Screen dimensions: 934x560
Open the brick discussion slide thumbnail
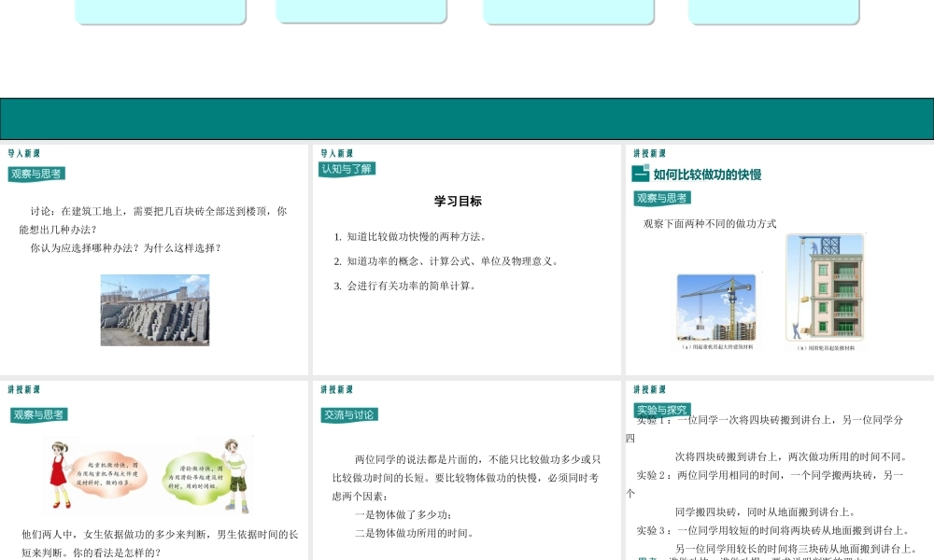click(x=154, y=259)
